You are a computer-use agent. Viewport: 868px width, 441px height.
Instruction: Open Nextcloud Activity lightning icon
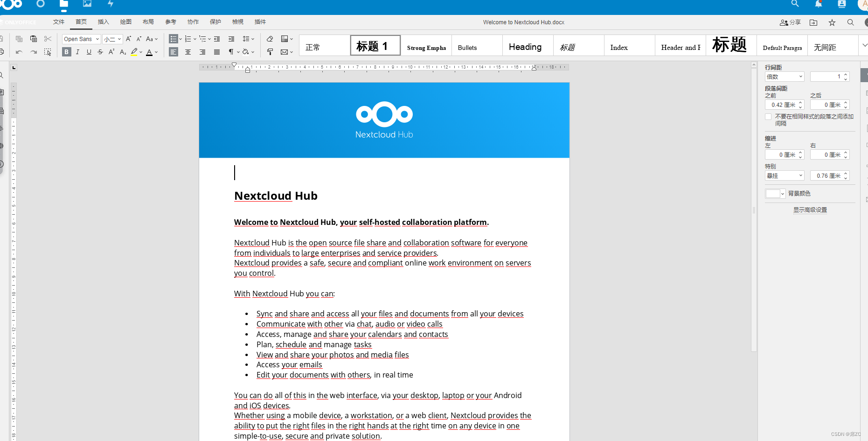coord(111,4)
